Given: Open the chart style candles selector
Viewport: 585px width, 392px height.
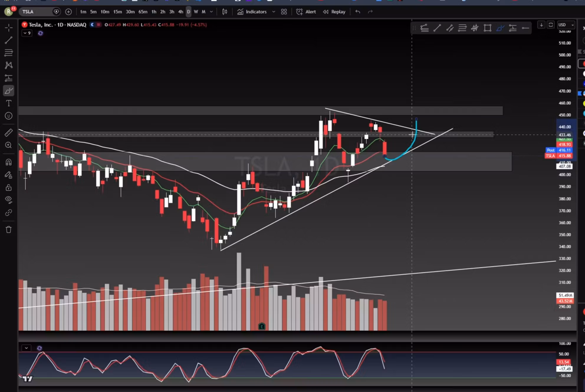Looking at the screenshot, I should point(225,12).
